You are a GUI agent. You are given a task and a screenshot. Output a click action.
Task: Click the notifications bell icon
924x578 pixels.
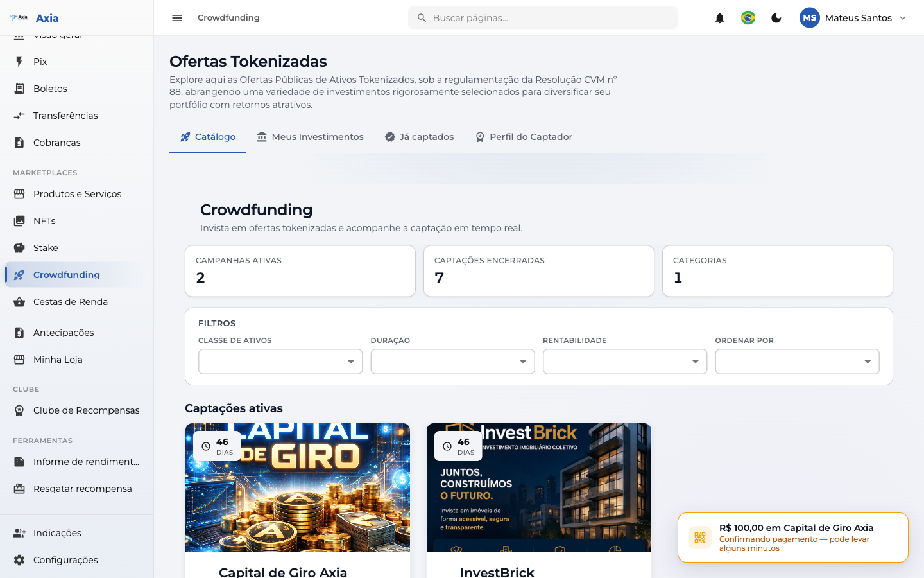click(x=720, y=18)
